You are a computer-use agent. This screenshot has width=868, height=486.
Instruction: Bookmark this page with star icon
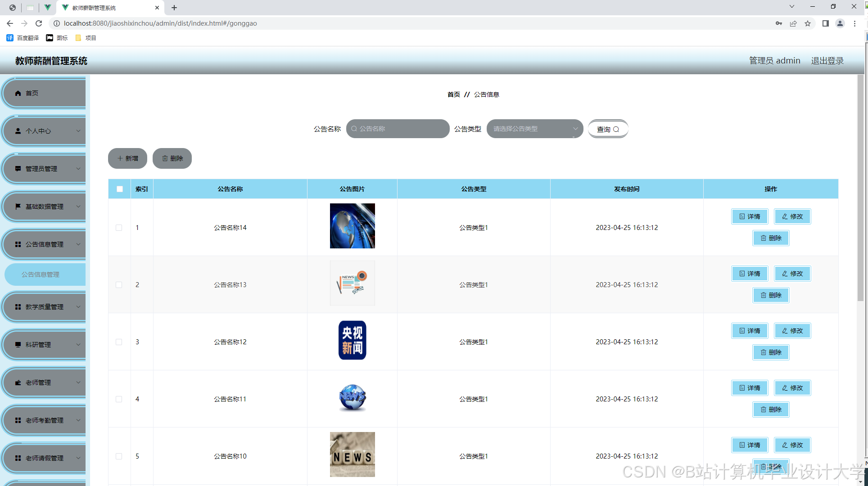(x=808, y=23)
